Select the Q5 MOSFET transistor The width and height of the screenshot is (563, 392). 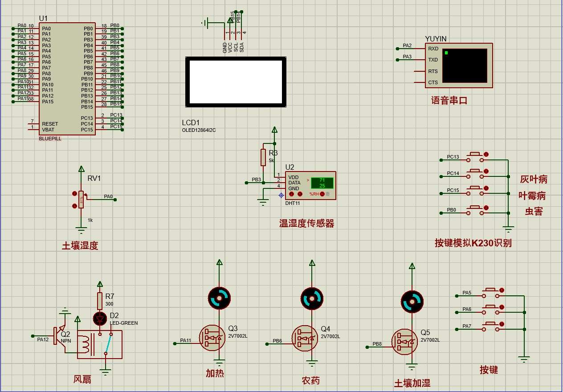405,342
